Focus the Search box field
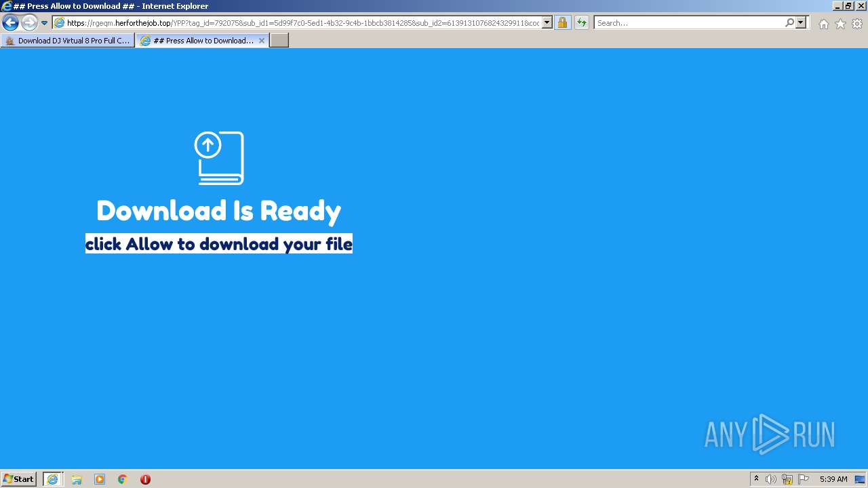868x488 pixels. click(689, 23)
